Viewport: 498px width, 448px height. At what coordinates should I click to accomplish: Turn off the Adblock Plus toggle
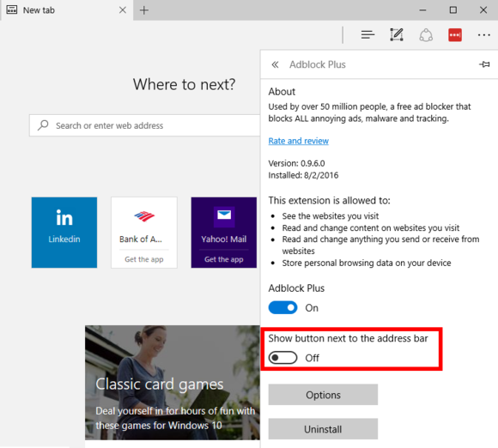tap(282, 307)
